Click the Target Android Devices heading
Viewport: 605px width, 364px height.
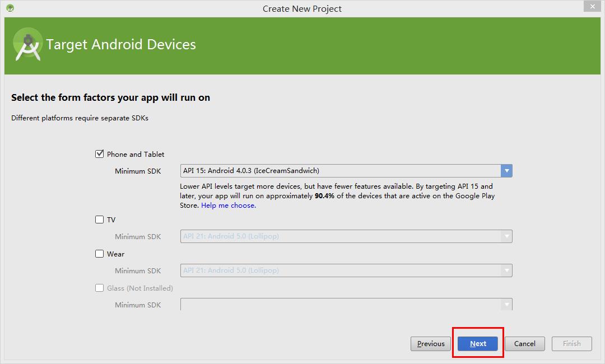coord(121,44)
